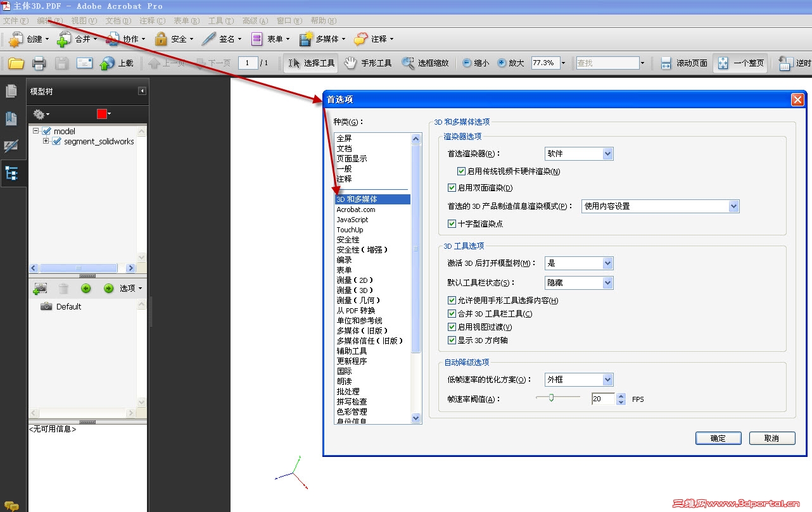
Task: Select JavaScript in category list
Action: [x=372, y=220]
